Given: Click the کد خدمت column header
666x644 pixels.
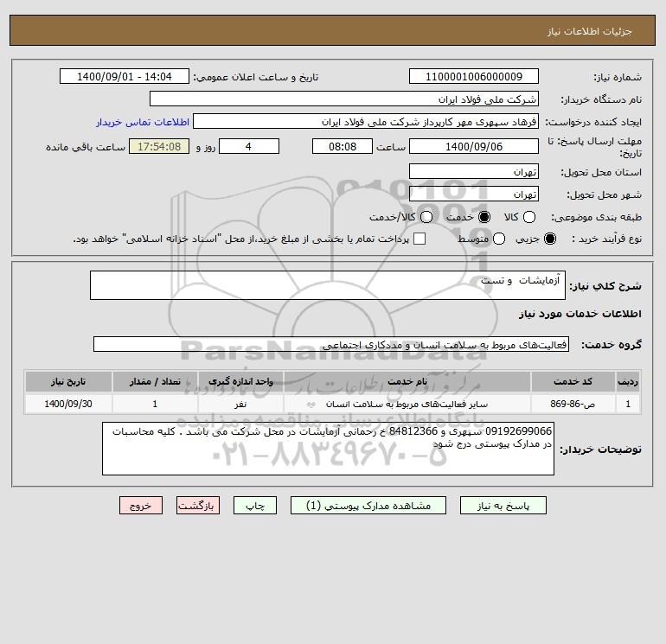Looking at the screenshot, I should click(573, 381).
